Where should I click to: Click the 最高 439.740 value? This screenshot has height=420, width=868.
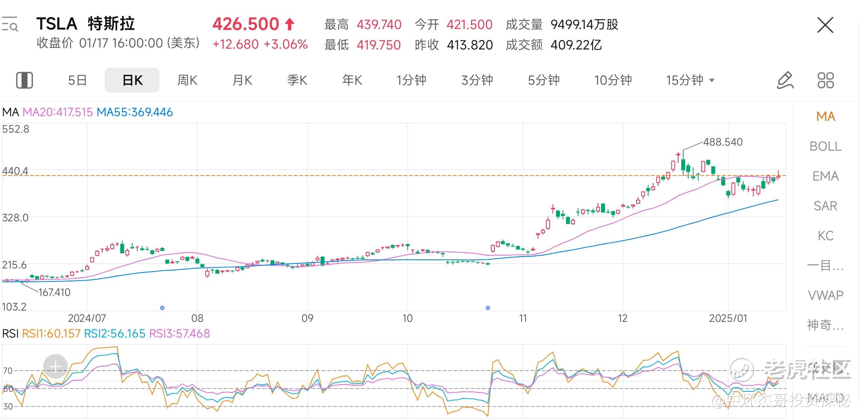(379, 25)
